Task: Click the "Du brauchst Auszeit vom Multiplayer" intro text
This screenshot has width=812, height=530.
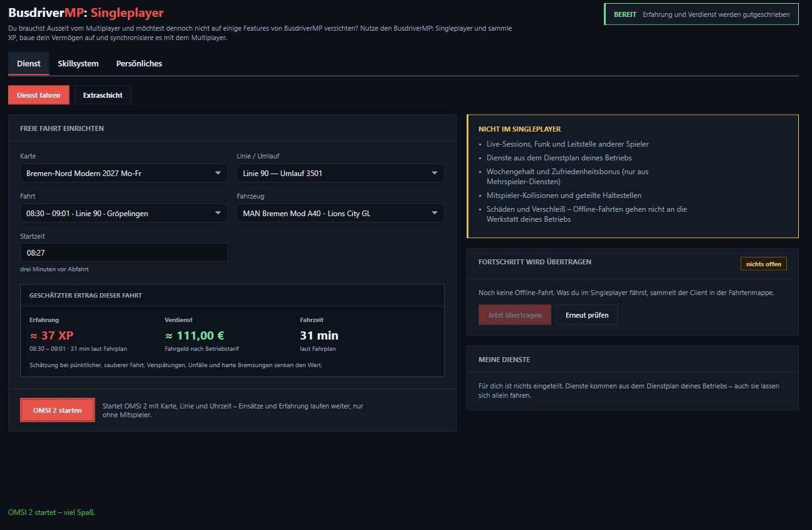Action: [x=260, y=33]
